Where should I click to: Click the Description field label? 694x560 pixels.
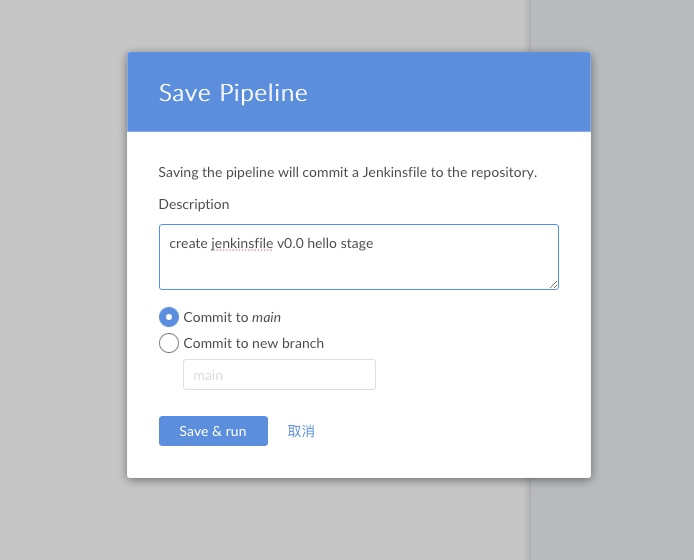[194, 204]
